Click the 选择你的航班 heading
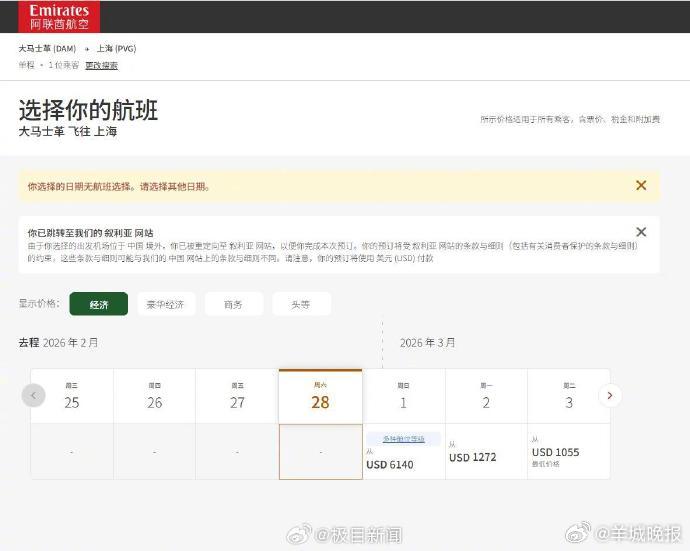 tap(88, 110)
